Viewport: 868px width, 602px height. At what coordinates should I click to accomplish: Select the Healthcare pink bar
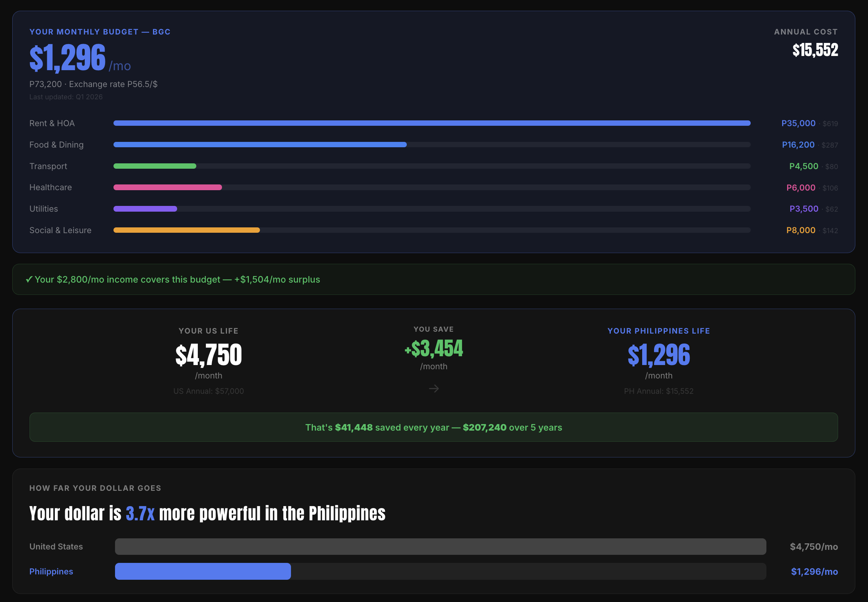click(167, 187)
